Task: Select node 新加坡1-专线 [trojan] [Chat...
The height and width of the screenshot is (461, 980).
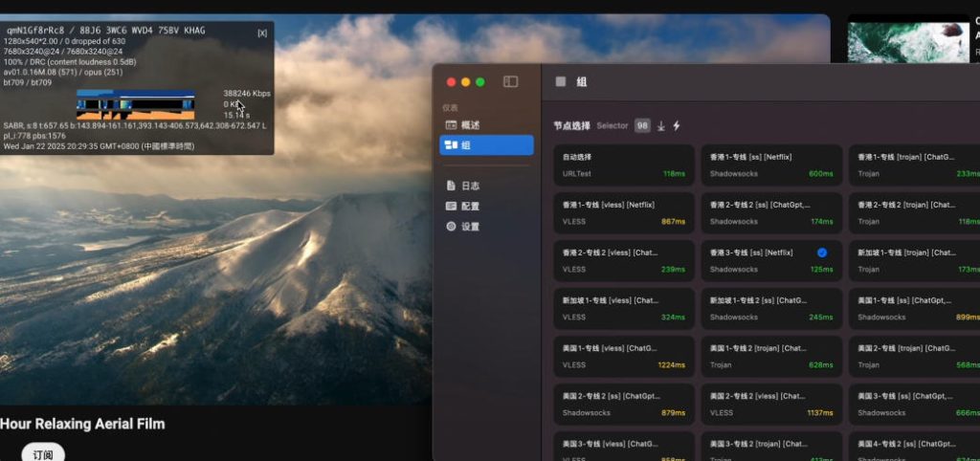Action: (914, 261)
